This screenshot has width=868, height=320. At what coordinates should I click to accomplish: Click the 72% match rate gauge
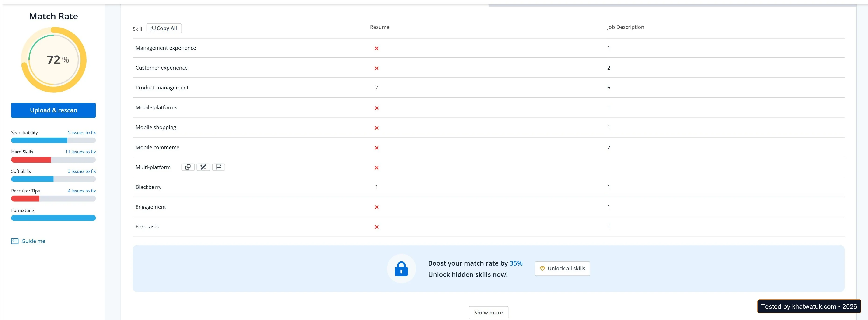[54, 60]
